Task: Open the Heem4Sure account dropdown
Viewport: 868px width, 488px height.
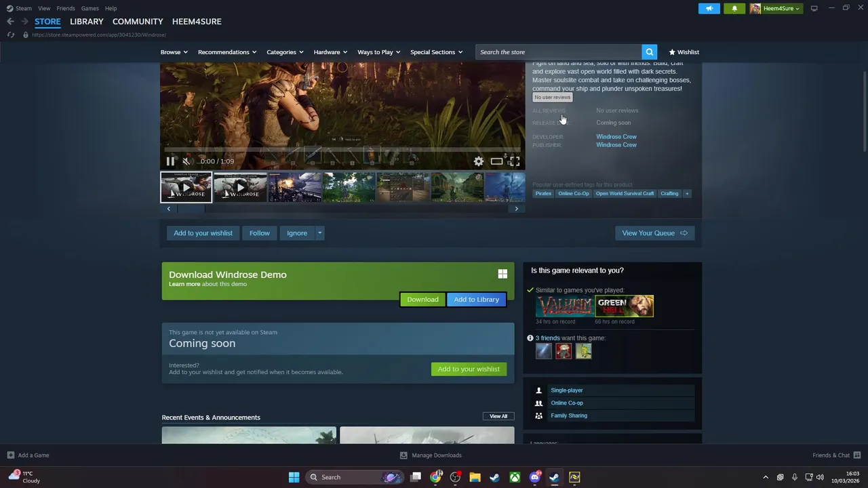Action: pos(776,8)
